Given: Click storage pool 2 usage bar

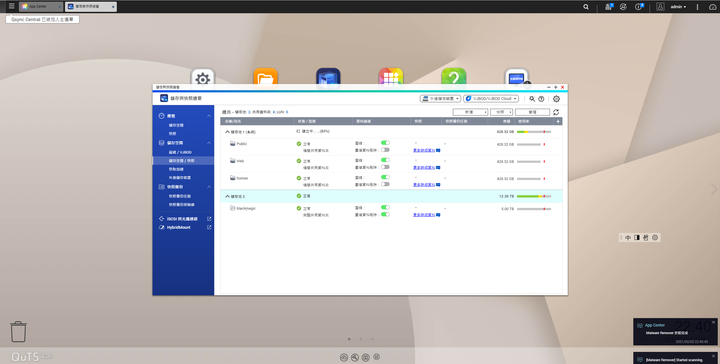Looking at the screenshot, I should (534, 196).
